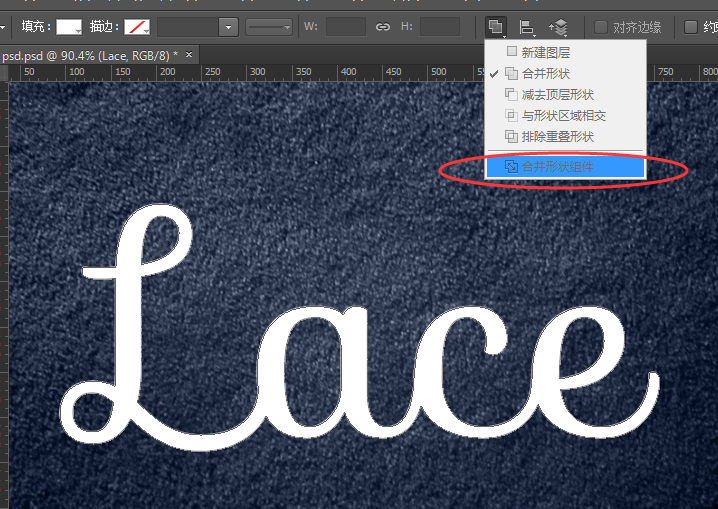Open the path alignment options

coord(527,27)
